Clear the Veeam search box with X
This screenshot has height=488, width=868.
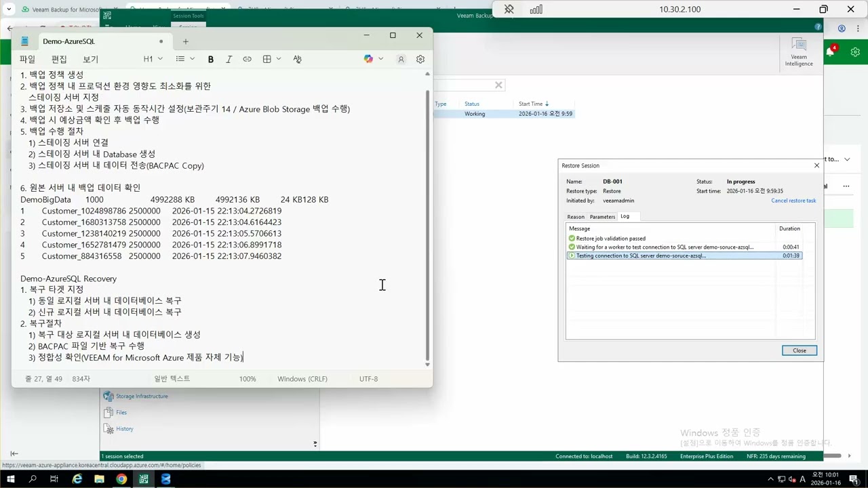pos(498,85)
